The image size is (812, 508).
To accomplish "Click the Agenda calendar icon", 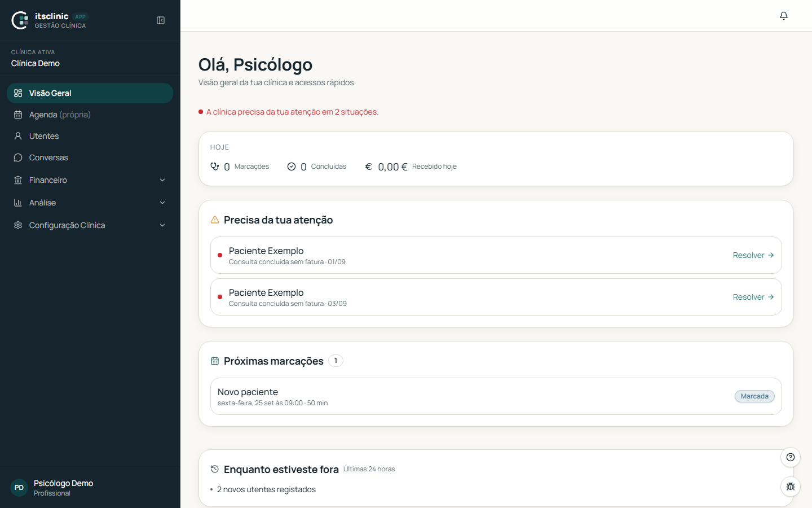I will [18, 115].
